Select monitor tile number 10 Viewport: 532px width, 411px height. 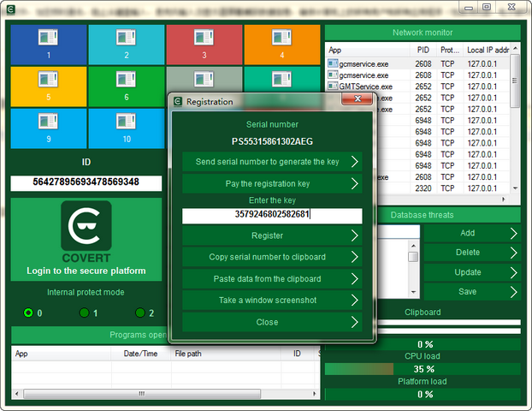tap(126, 128)
